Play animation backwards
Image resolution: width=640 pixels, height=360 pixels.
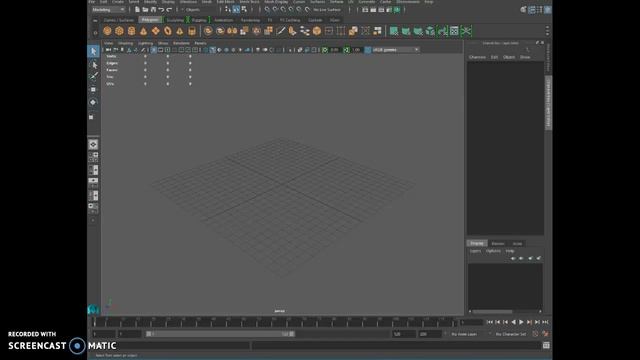click(513, 322)
